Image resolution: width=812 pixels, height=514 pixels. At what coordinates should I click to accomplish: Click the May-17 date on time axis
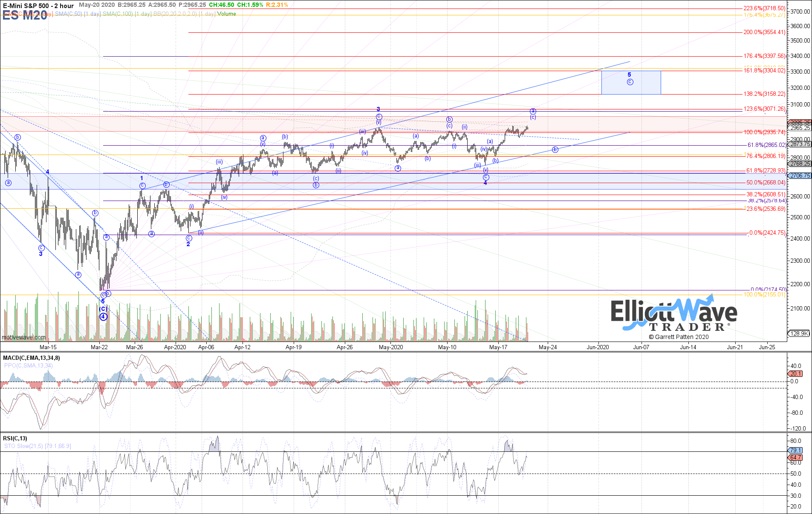498,347
